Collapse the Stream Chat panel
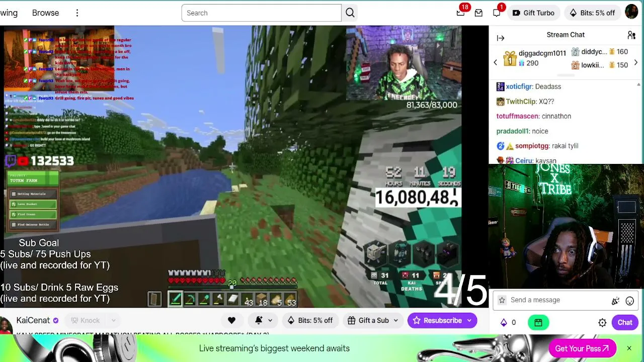Image resolution: width=644 pixels, height=362 pixels. pos(501,38)
